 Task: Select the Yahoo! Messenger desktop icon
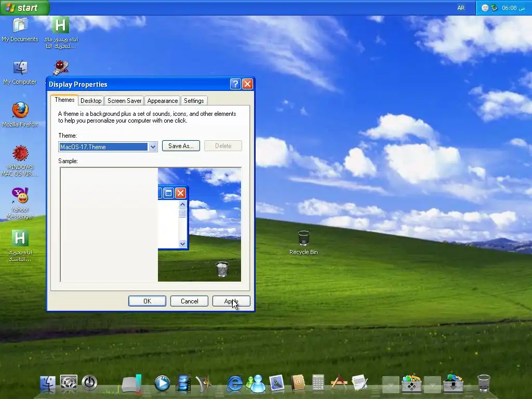coord(20,203)
